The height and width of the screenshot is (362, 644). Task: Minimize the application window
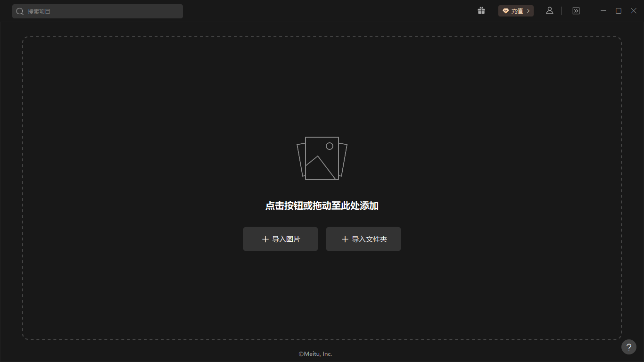pyautogui.click(x=603, y=10)
